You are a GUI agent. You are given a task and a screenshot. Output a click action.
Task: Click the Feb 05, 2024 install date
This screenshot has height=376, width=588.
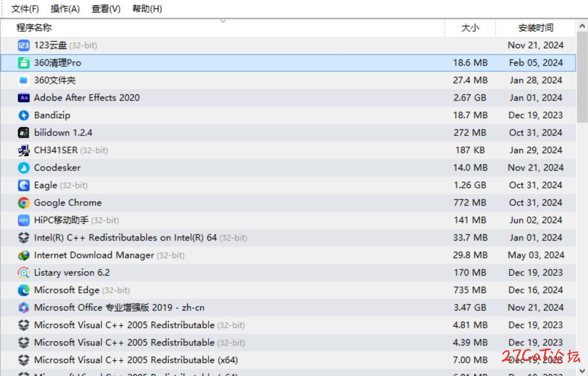pos(536,63)
